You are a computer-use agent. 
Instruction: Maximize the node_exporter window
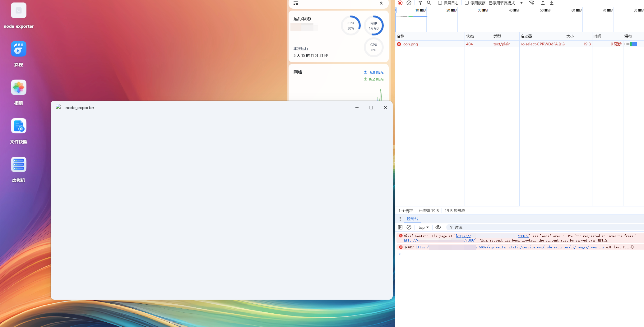tap(371, 108)
